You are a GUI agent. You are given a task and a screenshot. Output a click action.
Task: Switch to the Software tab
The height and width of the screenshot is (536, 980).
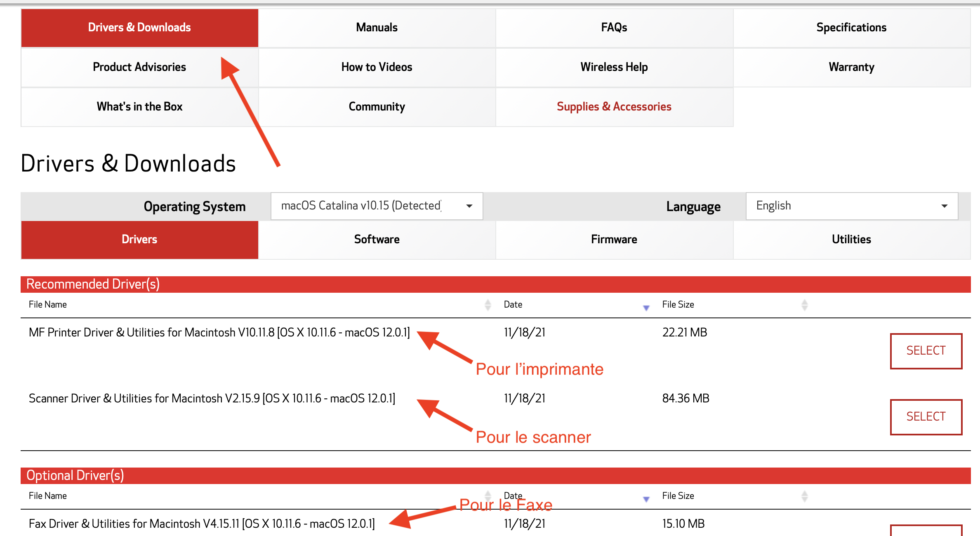377,240
